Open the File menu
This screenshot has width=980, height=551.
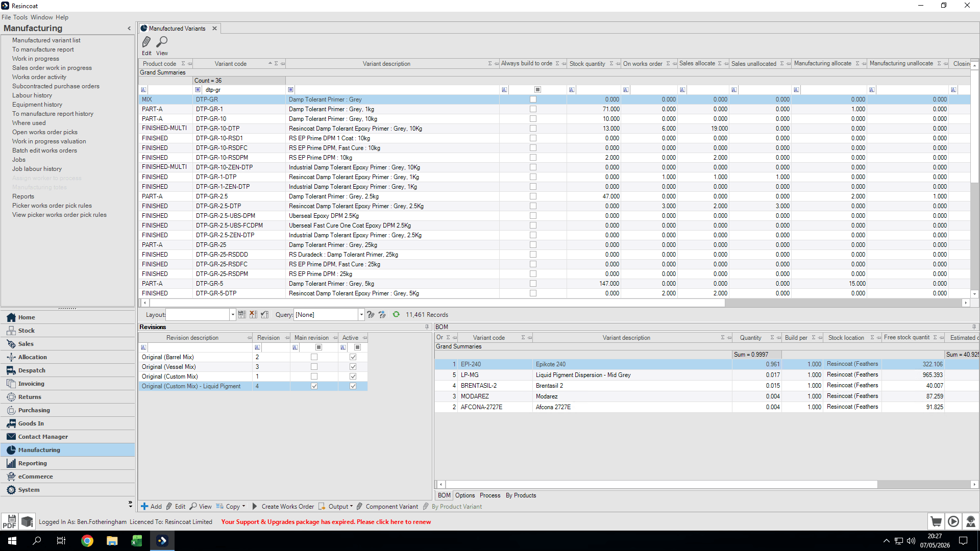tap(6, 17)
